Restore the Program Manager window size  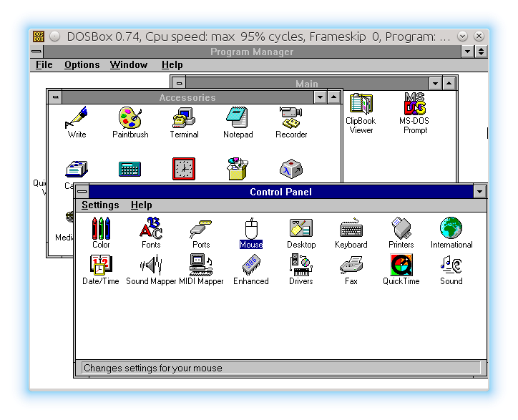482,52
